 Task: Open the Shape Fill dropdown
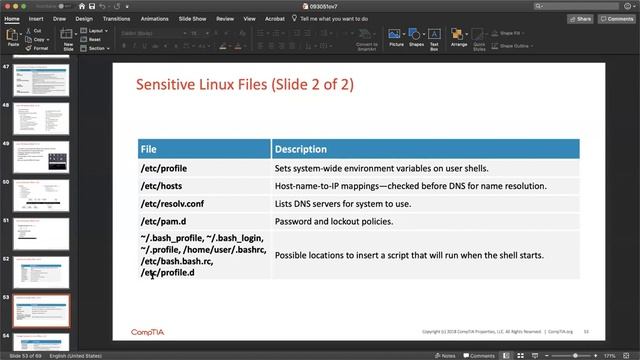pyautogui.click(x=508, y=33)
